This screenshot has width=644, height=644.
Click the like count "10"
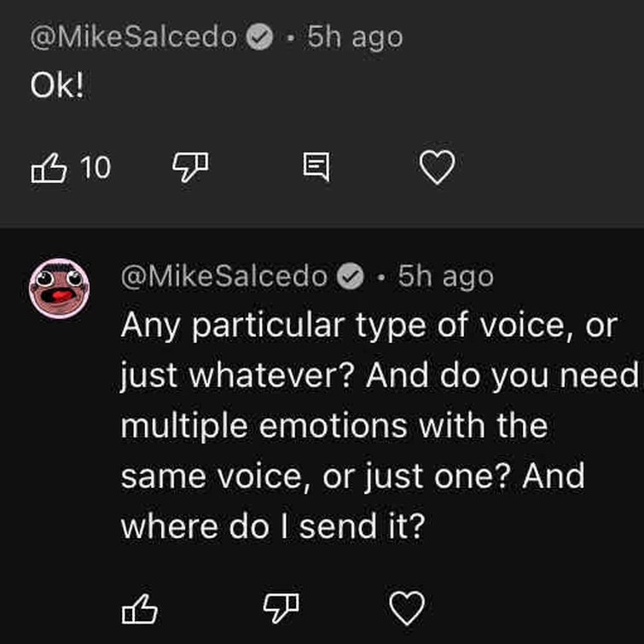(x=96, y=169)
